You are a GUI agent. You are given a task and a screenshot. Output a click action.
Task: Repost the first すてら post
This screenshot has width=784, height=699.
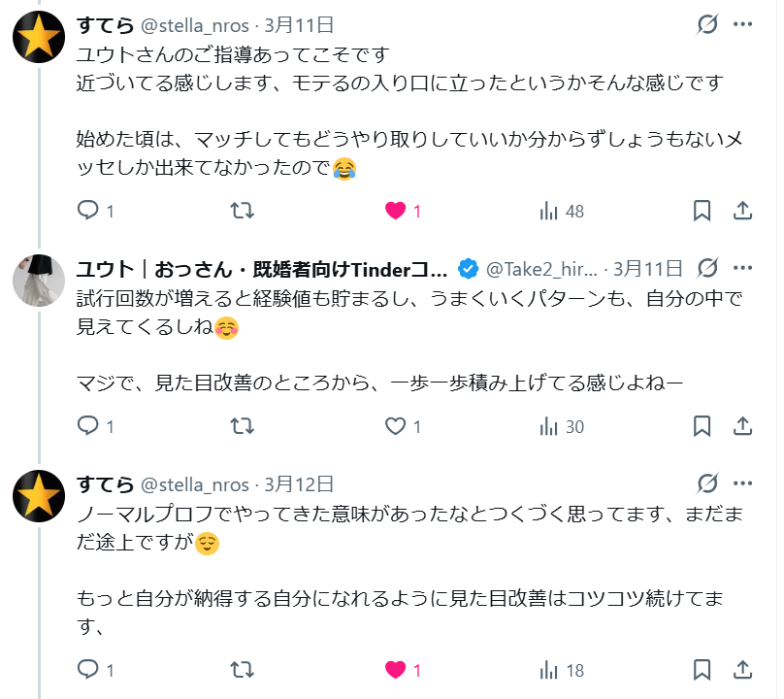pos(242,211)
